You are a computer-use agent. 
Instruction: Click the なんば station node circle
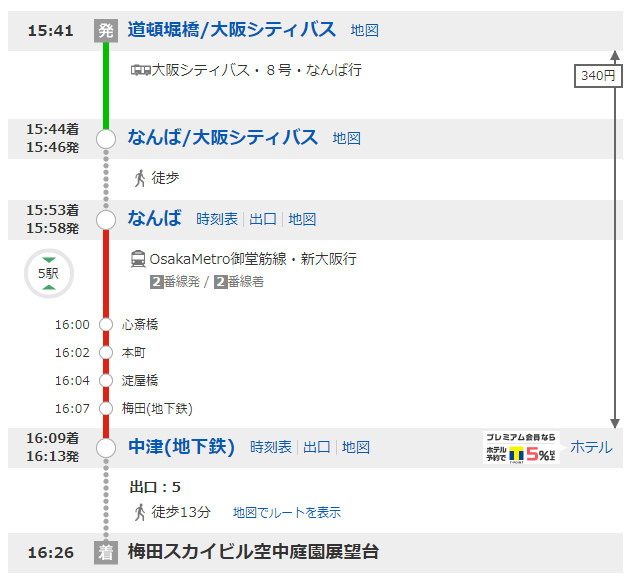coord(106,220)
